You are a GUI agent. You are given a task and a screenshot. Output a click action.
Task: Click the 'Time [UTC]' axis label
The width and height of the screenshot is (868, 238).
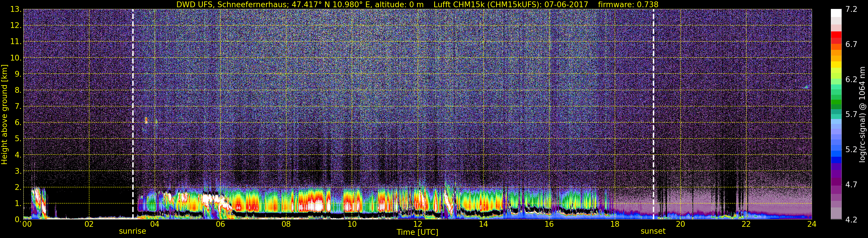pyautogui.click(x=417, y=232)
